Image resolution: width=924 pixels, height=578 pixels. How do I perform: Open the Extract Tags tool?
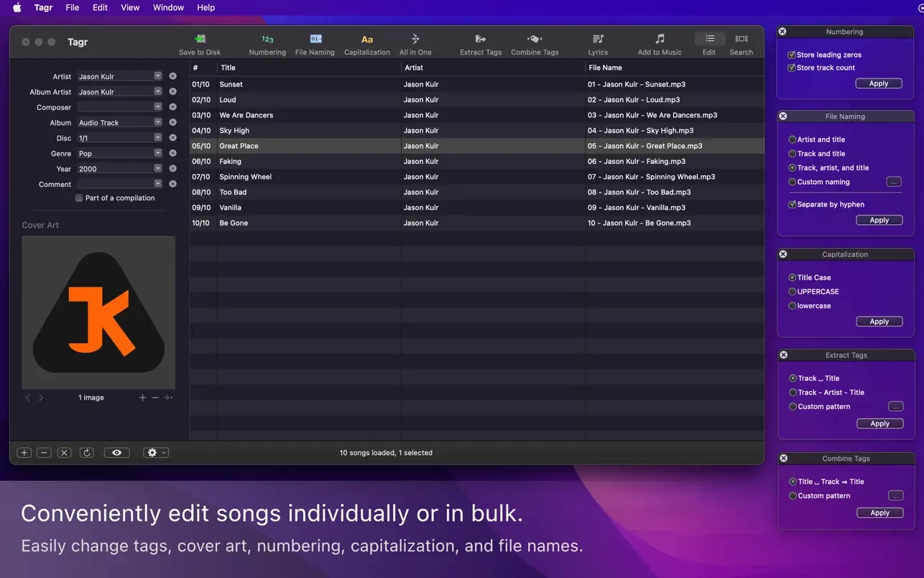click(x=480, y=42)
